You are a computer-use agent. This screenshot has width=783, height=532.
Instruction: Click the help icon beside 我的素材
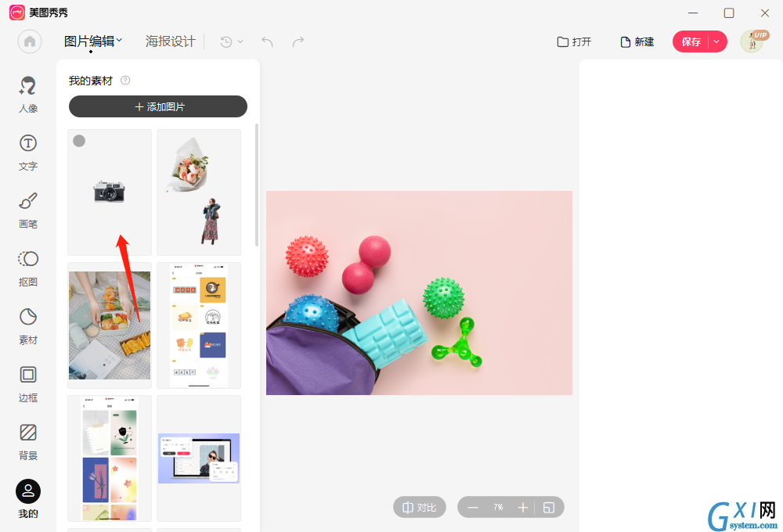pos(125,81)
